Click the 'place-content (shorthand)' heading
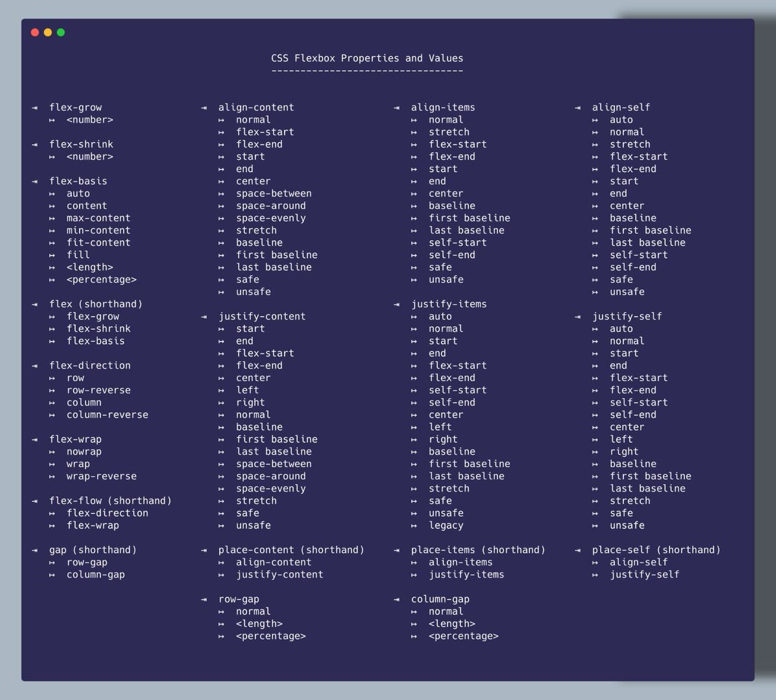Screen dimensions: 776x700 coord(292,550)
